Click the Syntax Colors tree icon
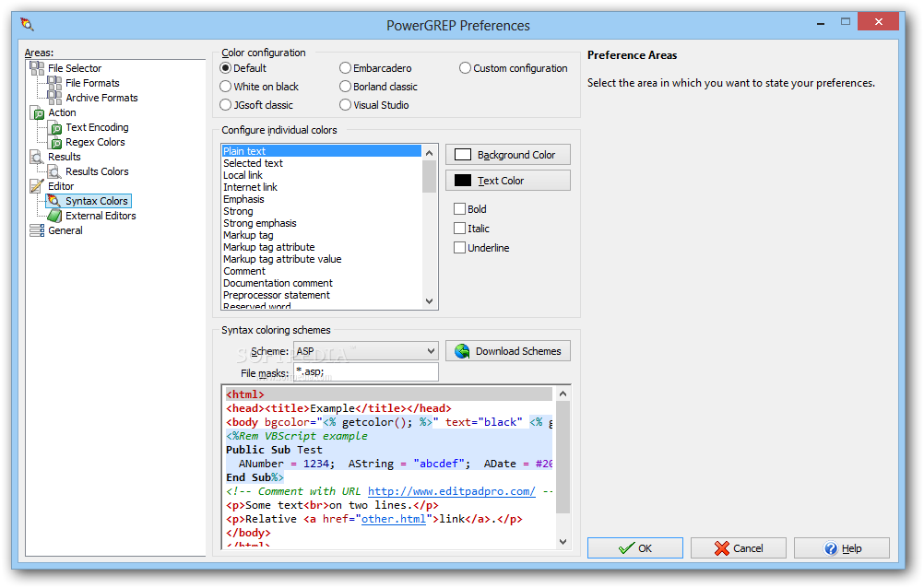 click(54, 201)
